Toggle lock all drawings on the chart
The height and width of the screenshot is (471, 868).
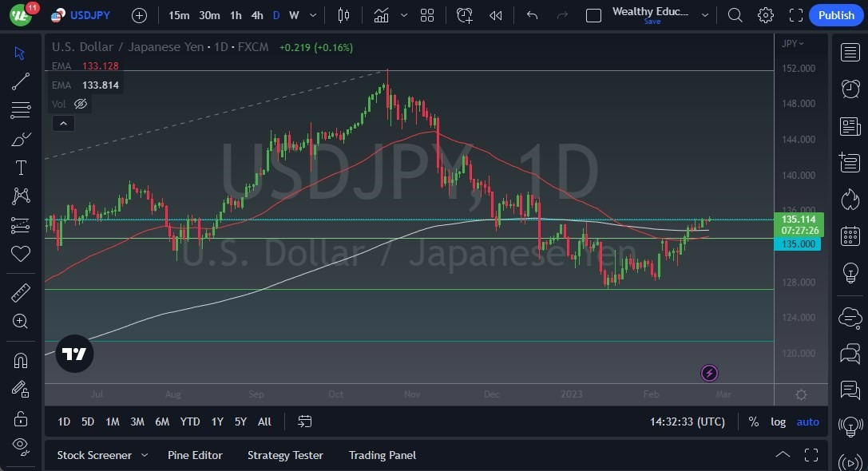[x=21, y=417]
